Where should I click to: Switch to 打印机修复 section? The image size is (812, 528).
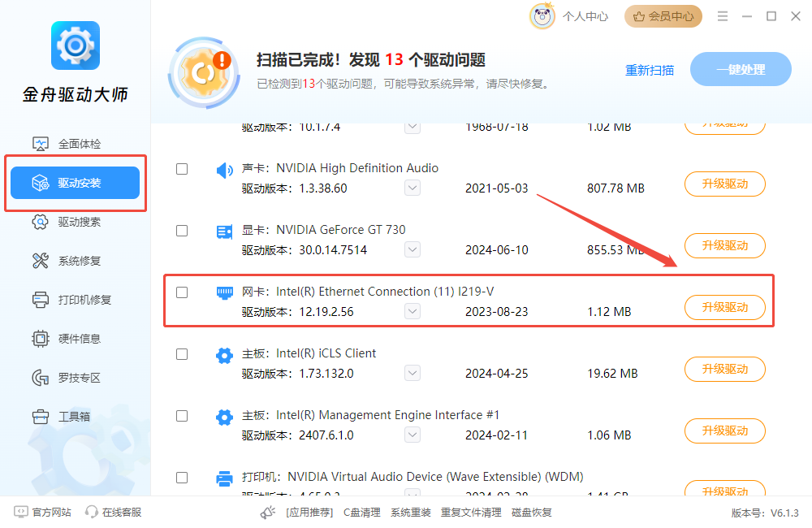tap(75, 300)
